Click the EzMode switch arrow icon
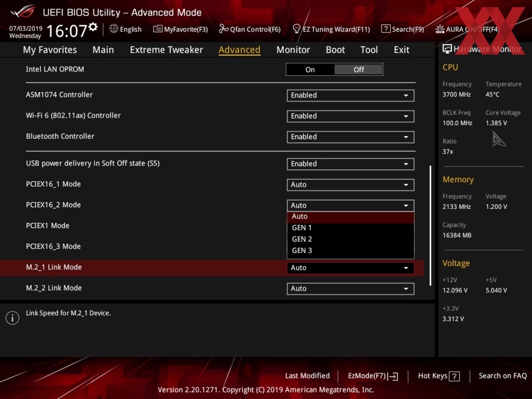This screenshot has width=532, height=399. [x=394, y=376]
